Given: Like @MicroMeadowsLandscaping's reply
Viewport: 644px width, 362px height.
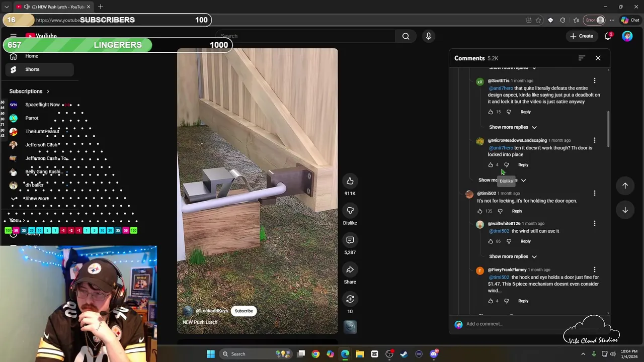Looking at the screenshot, I should click(491, 165).
